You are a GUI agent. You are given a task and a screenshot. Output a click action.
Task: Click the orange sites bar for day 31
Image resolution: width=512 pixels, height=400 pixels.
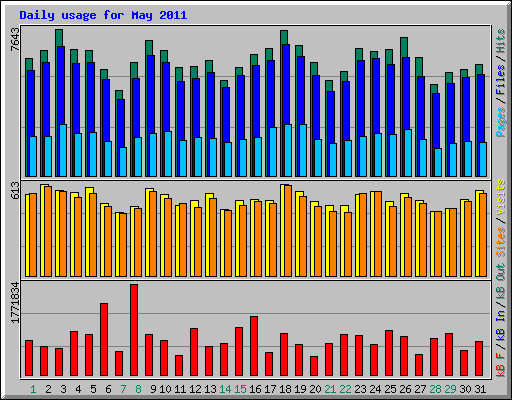(483, 235)
